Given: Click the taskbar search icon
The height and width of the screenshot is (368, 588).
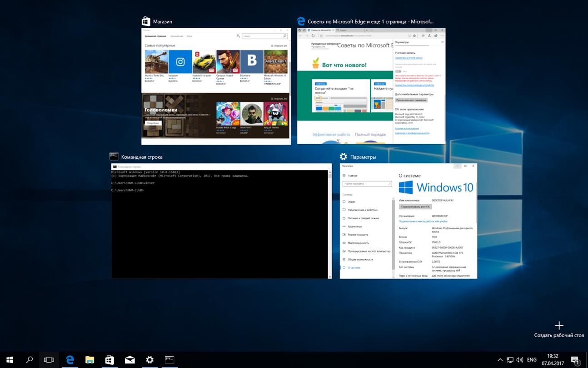Looking at the screenshot, I should (x=29, y=359).
